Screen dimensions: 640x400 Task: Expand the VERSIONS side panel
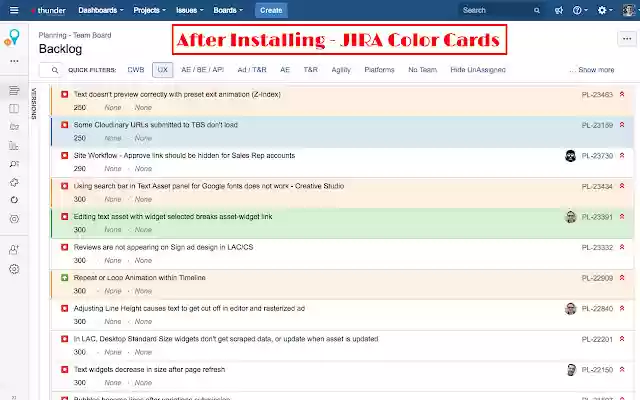coord(34,104)
